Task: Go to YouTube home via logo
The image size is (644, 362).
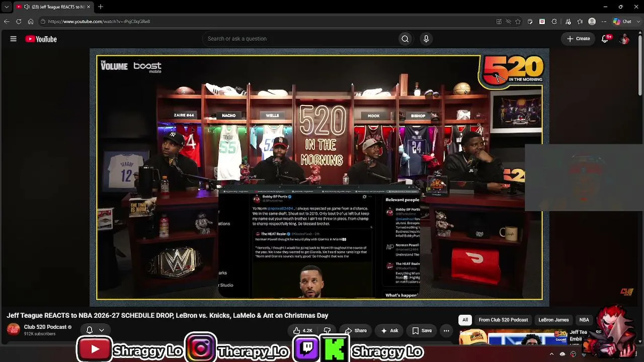Action: click(x=41, y=39)
